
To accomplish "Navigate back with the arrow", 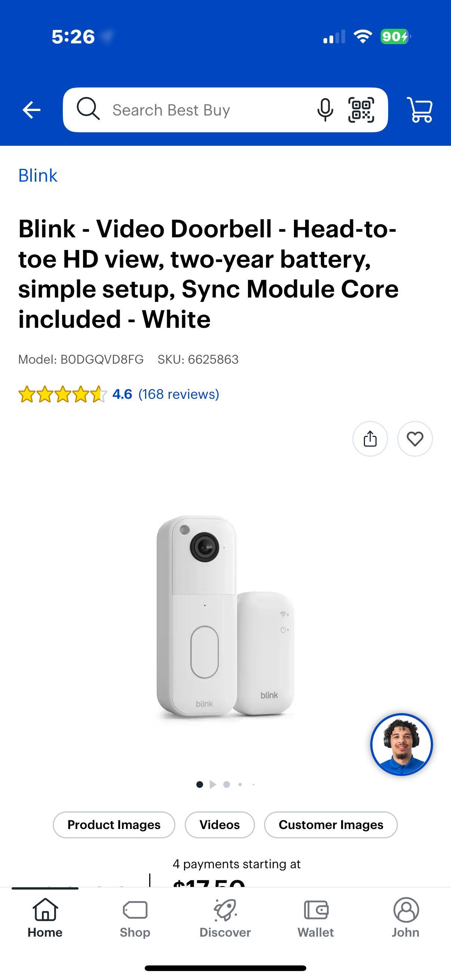I will point(31,110).
